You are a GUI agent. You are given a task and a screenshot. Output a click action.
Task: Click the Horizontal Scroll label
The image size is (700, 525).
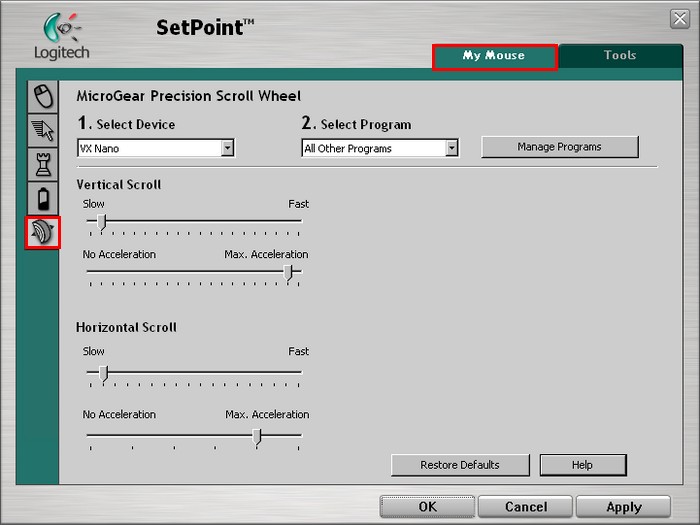(x=126, y=327)
